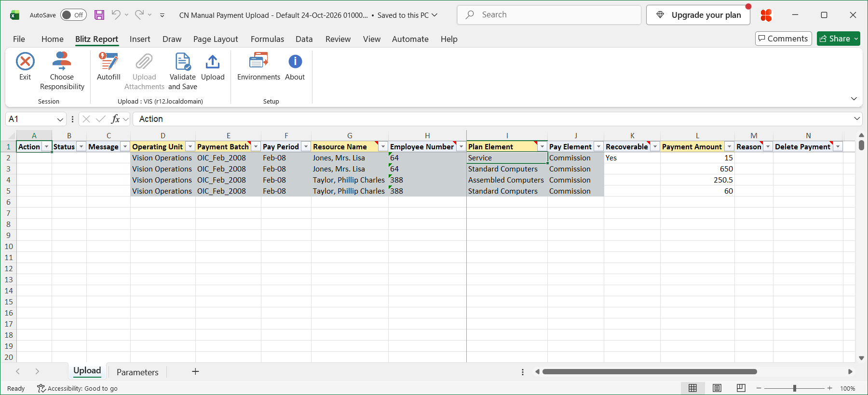Click the four-petal app icon
868x395 pixels.
point(766,15)
